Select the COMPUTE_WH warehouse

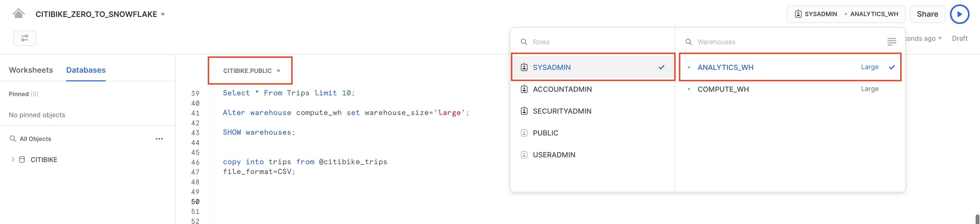(x=790, y=89)
